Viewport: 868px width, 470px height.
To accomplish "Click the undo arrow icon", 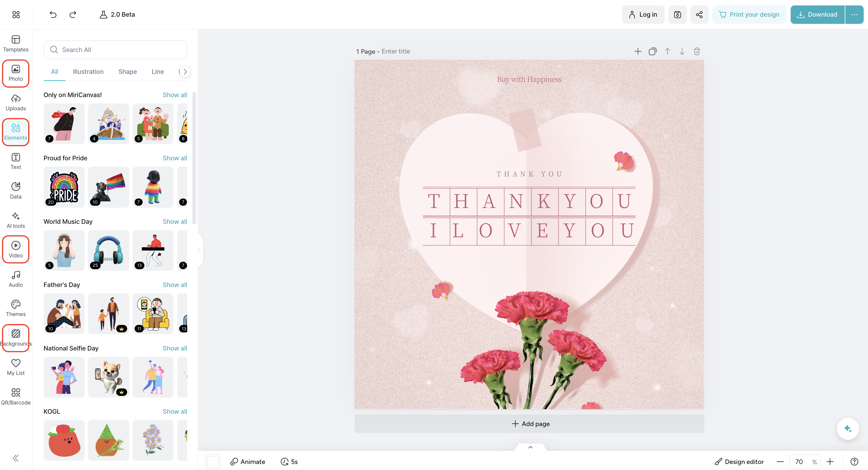I will click(x=53, y=14).
